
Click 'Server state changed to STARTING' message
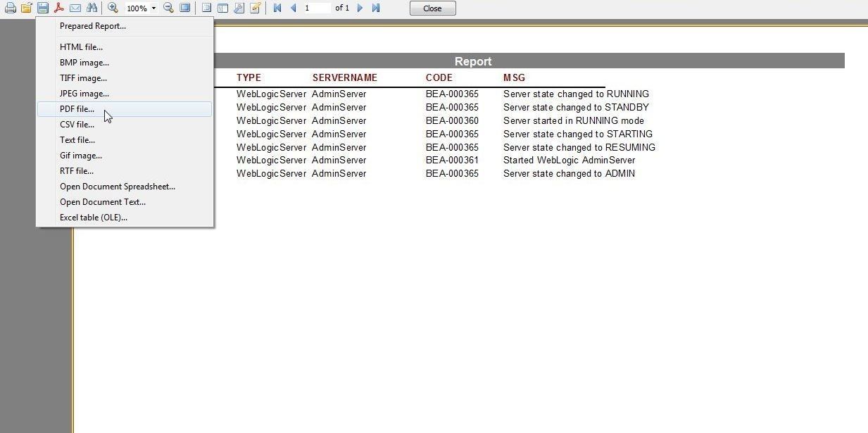[x=577, y=134]
